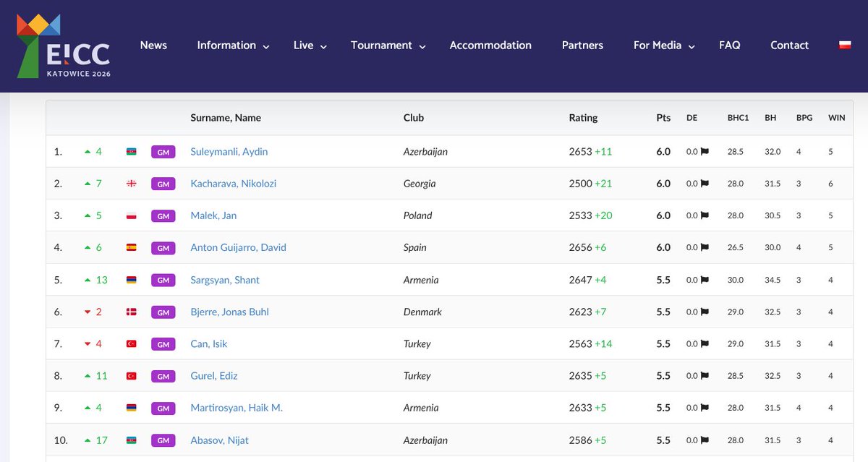
Task: Click GM badge next to Anton Guijarro
Action: [x=163, y=248]
